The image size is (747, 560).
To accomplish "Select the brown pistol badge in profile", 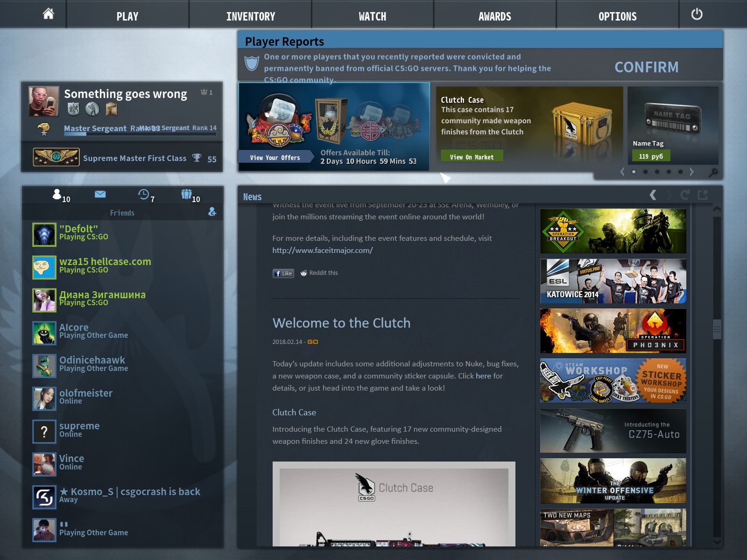I will (112, 109).
